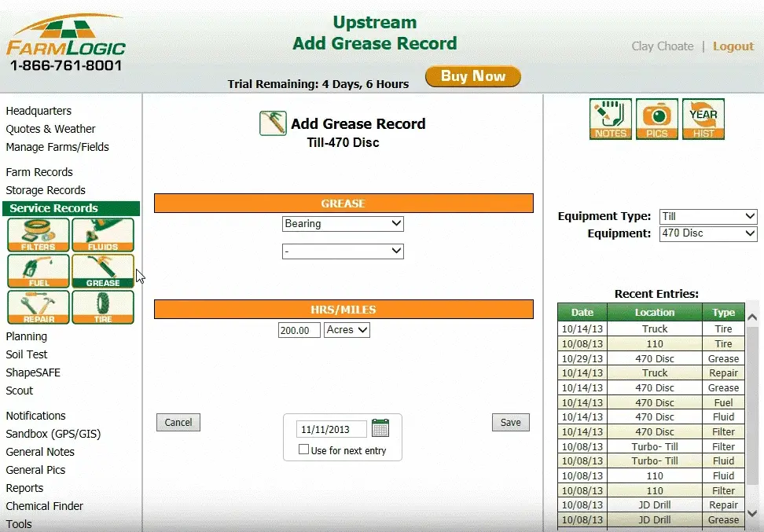Open the Tire service records icon
Image resolution: width=764 pixels, height=532 pixels.
[103, 307]
